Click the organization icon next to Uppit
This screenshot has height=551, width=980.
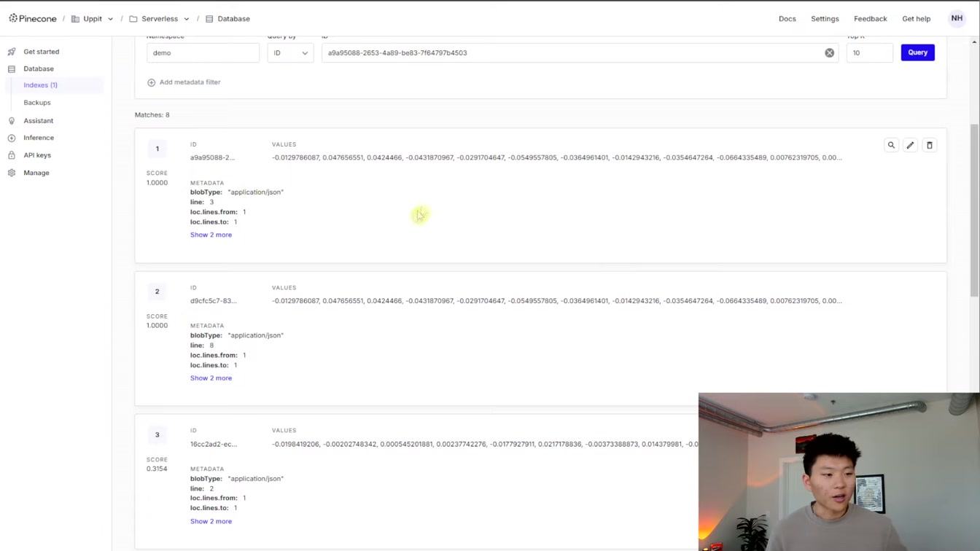click(x=75, y=19)
